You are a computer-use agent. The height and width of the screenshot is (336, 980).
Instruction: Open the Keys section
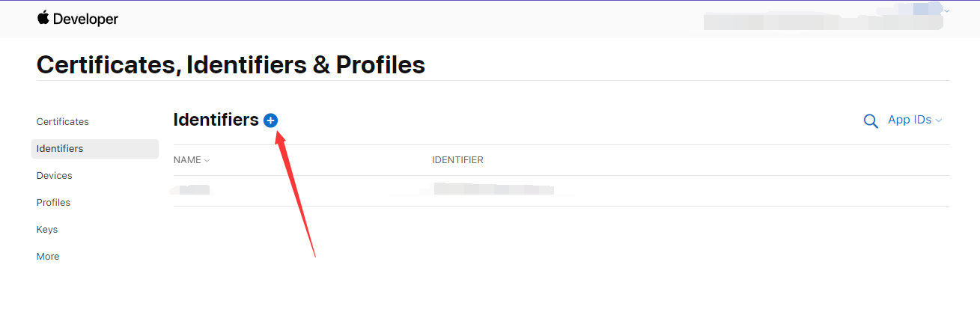pos(47,230)
